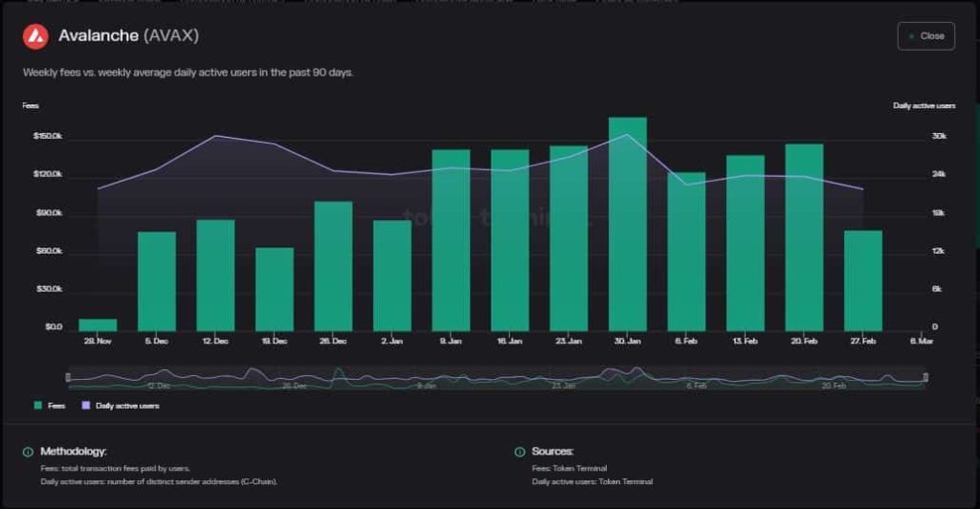Click the Sources section heading
The image size is (980, 509).
click(552, 452)
